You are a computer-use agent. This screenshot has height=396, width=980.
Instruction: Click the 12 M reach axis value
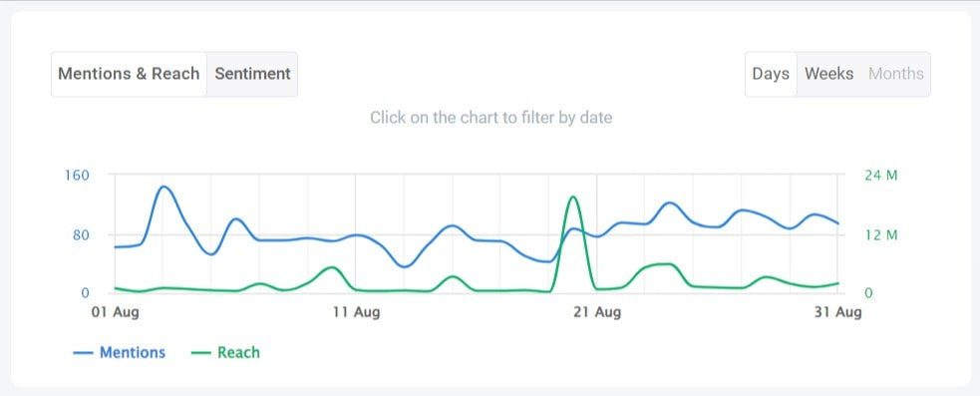pos(881,235)
